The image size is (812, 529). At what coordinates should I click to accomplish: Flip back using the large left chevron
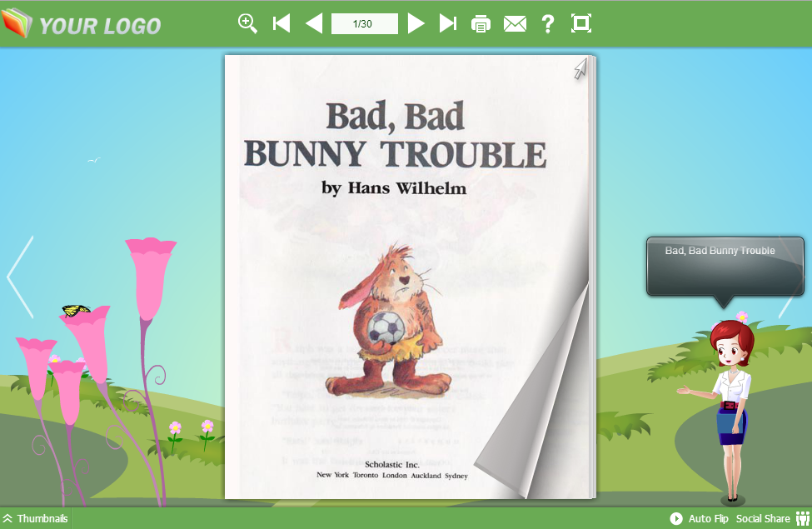(21, 277)
